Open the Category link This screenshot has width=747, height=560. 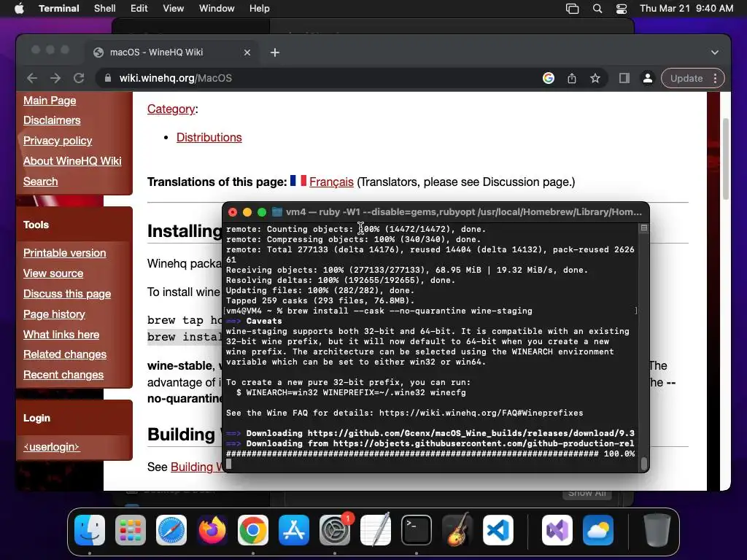coord(171,109)
